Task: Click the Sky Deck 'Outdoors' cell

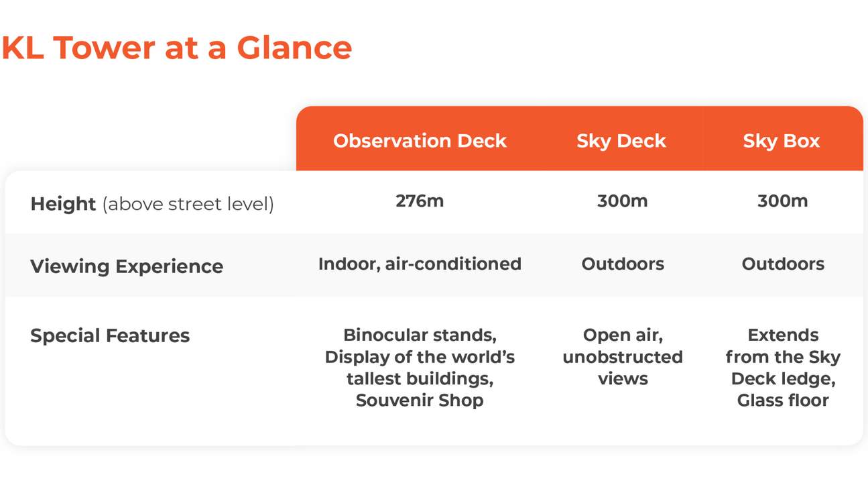Action: (x=623, y=264)
